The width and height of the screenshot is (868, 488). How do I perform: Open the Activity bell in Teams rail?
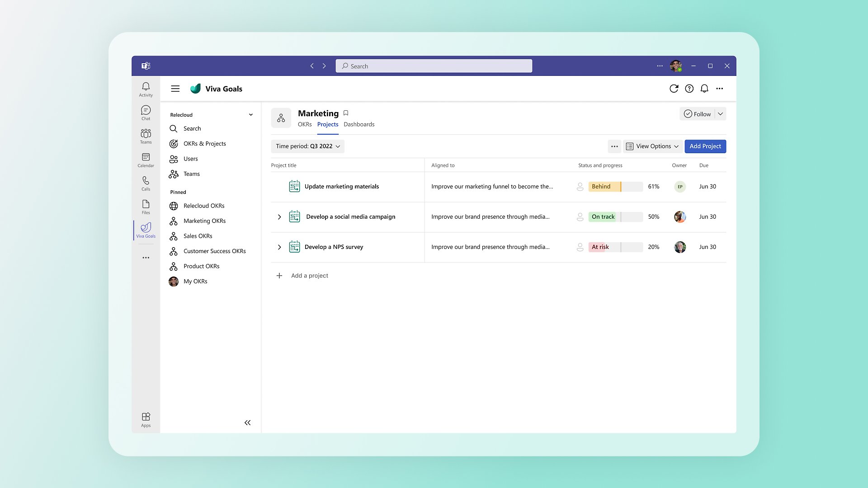146,89
